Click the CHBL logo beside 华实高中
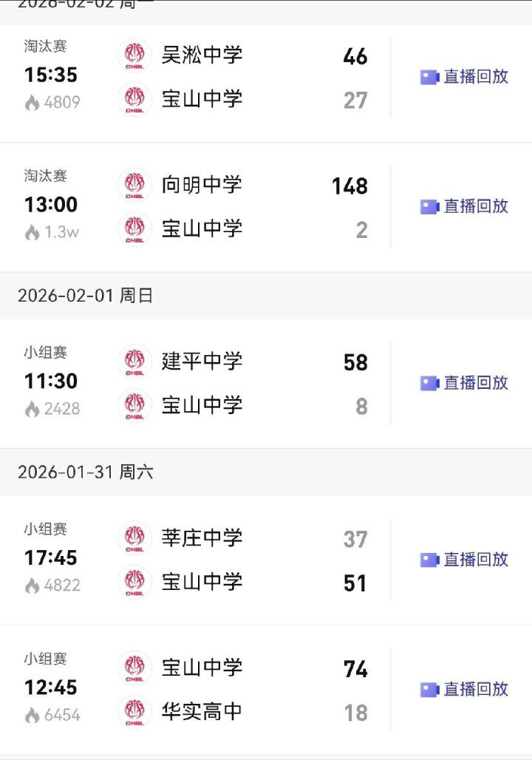This screenshot has height=760, width=532. pos(134,712)
